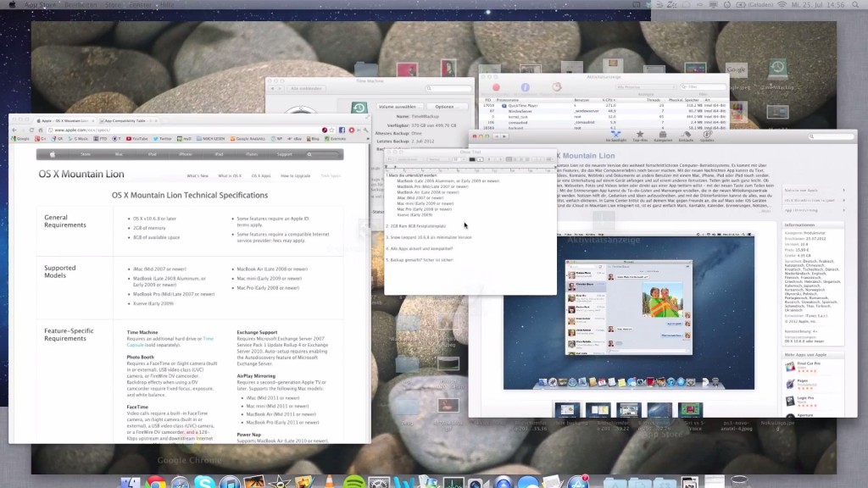The height and width of the screenshot is (488, 868).
Task: Click the 'How to Upgrade' page link
Action: click(295, 176)
